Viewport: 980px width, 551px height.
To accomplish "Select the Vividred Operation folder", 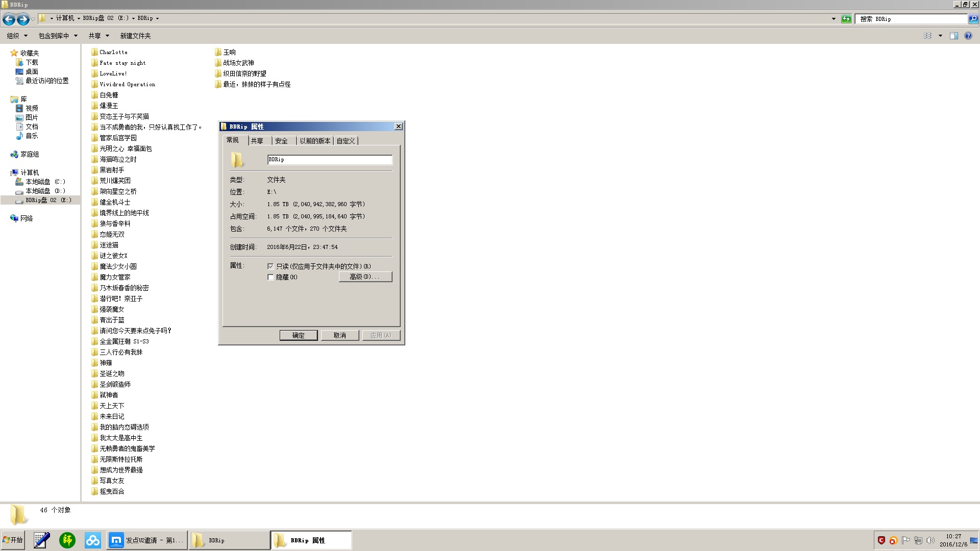I will pyautogui.click(x=123, y=84).
